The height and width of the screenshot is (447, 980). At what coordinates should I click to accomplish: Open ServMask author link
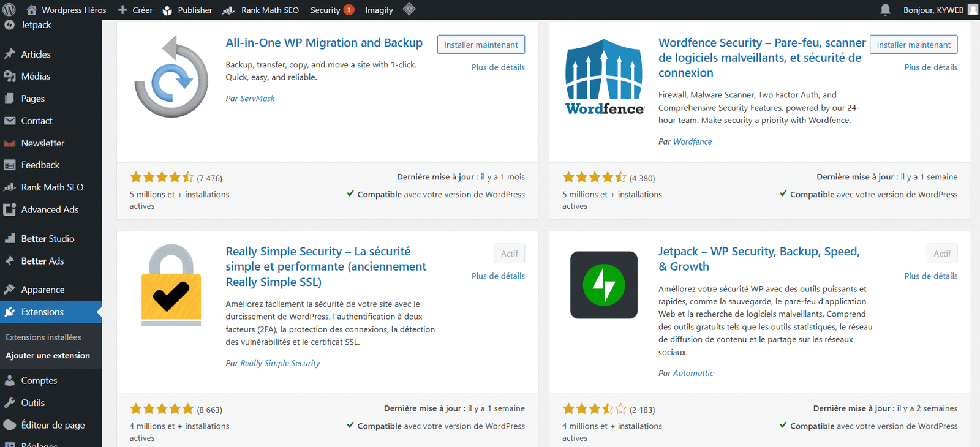[x=257, y=99]
